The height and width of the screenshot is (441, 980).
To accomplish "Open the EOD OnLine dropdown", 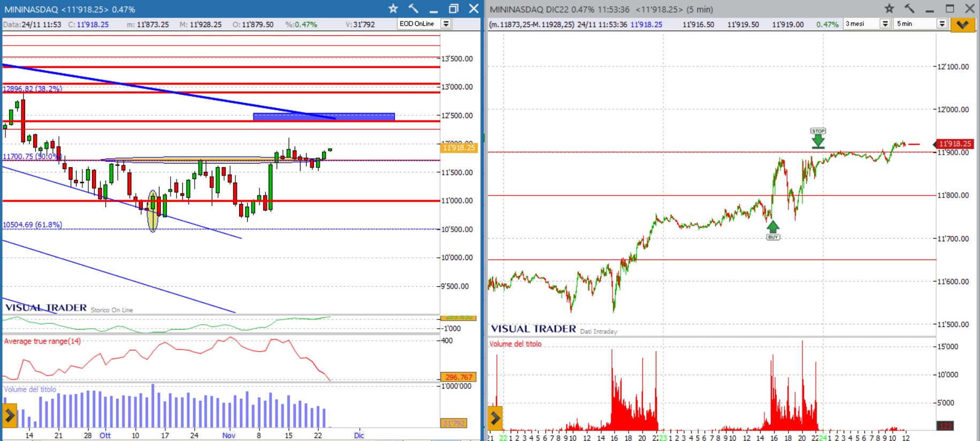I will tap(446, 24).
